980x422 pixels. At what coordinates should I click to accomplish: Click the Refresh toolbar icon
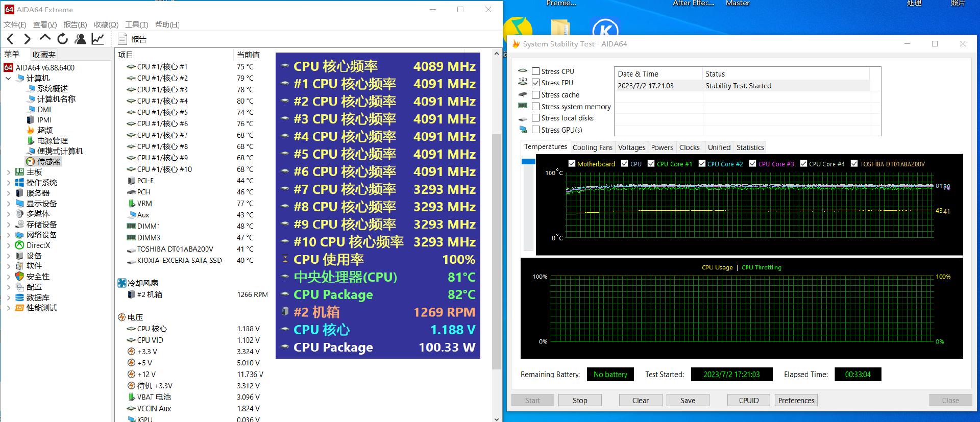point(63,39)
